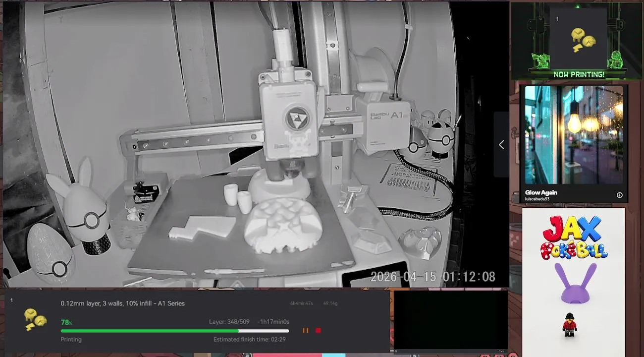Click the yellow model thumbnail in the print status panel
This screenshot has width=644, height=357.
(36, 320)
